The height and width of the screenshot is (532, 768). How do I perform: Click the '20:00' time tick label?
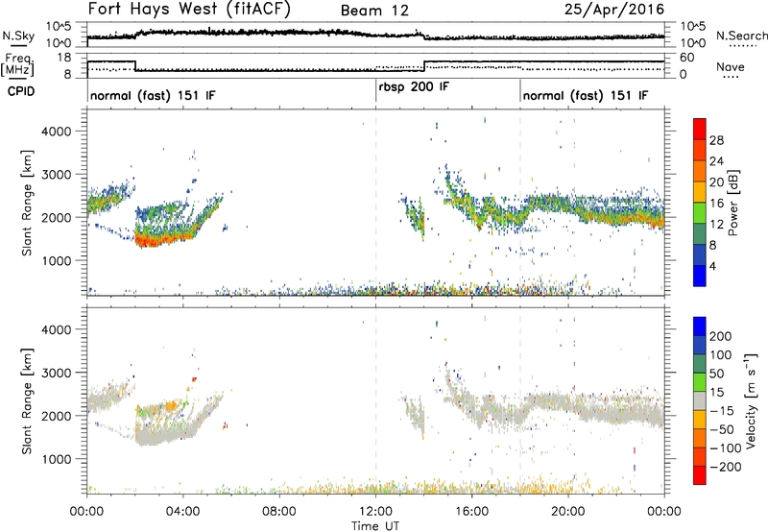point(568,512)
